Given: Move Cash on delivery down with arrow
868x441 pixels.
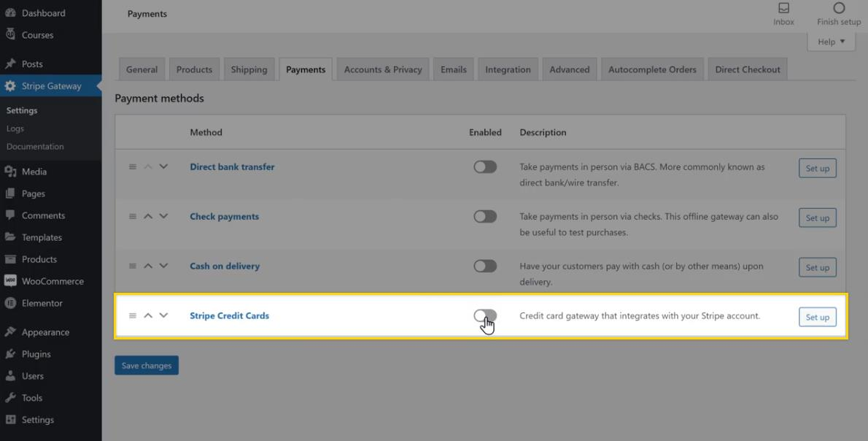Looking at the screenshot, I should (x=163, y=266).
